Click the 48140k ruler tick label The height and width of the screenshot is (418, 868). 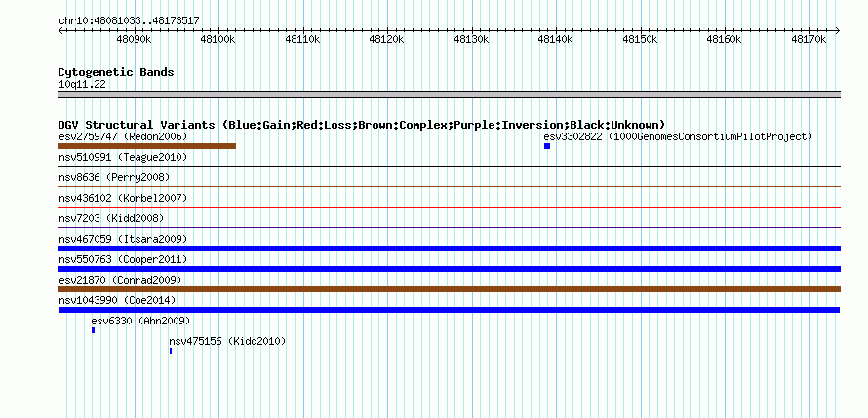pyautogui.click(x=556, y=40)
